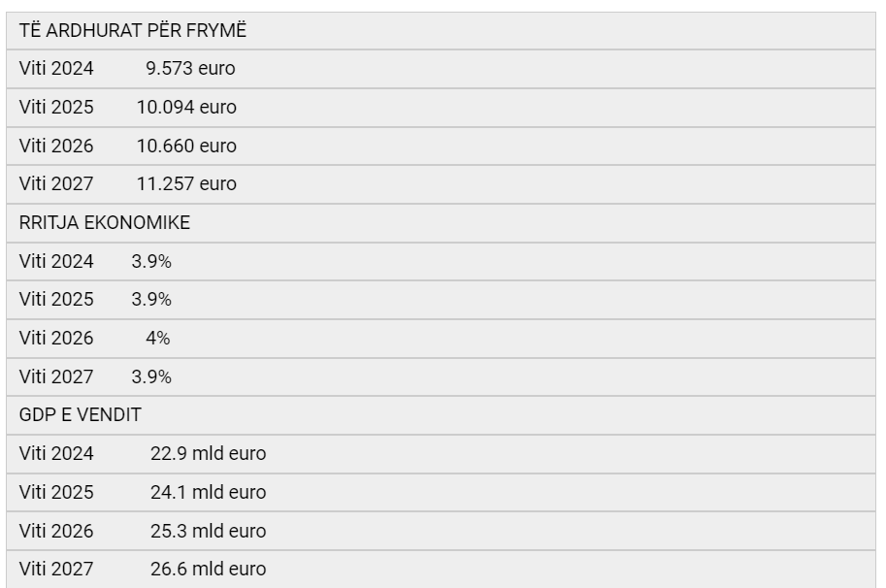886x588 pixels.
Task: Click the TË ARDHURAT PËR FRYMË header row
Action: pyautogui.click(x=441, y=30)
